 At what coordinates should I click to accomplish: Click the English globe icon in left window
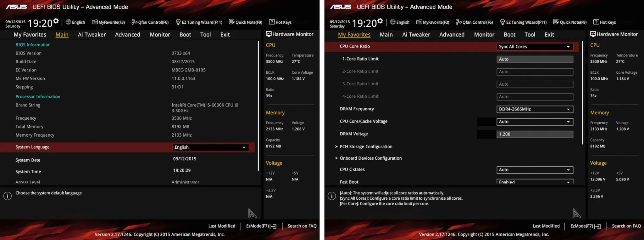(68, 22)
